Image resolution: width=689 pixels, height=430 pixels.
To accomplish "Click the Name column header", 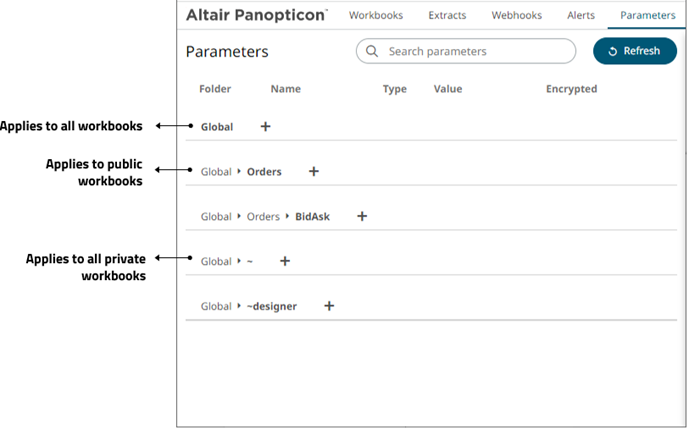I will coord(286,89).
